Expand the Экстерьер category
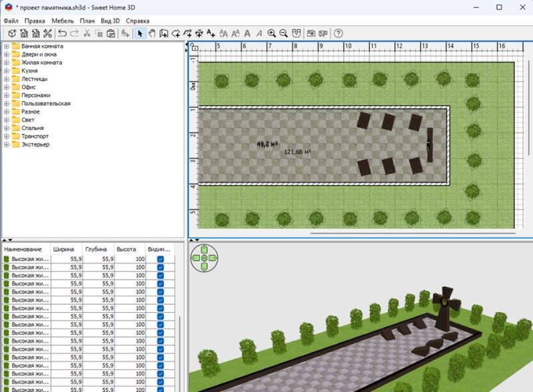 [x=6, y=144]
